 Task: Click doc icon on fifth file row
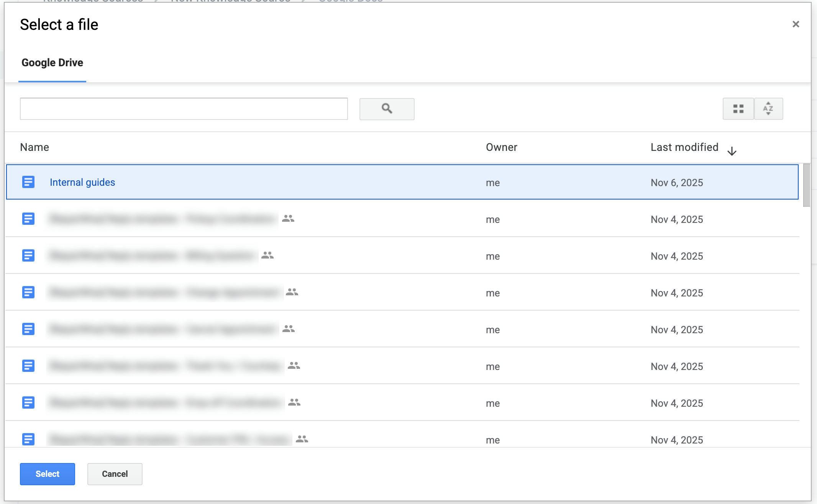click(28, 329)
